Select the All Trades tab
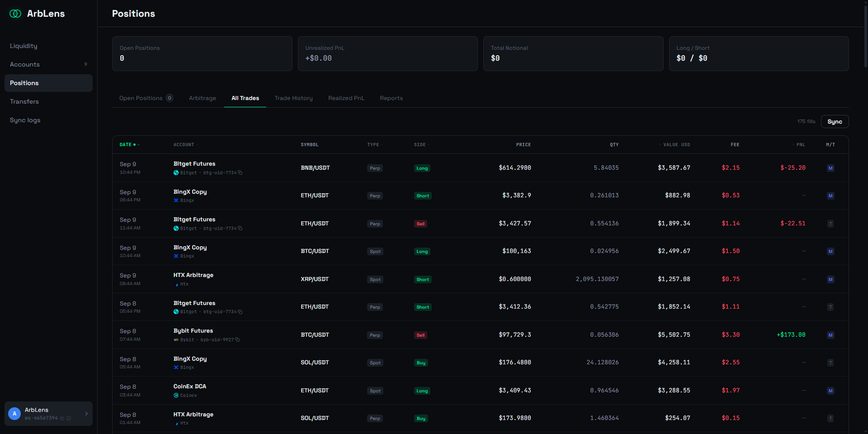This screenshot has width=868, height=434. coord(245,98)
